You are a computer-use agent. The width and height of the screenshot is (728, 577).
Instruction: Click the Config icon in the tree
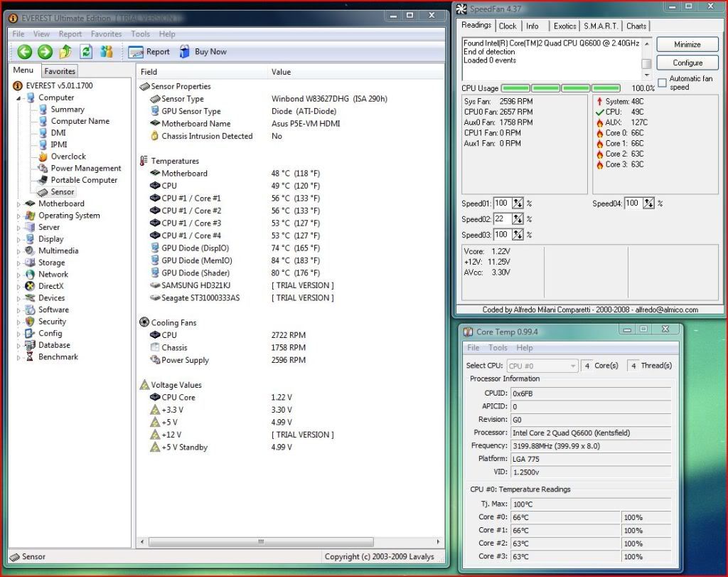pyautogui.click(x=30, y=333)
